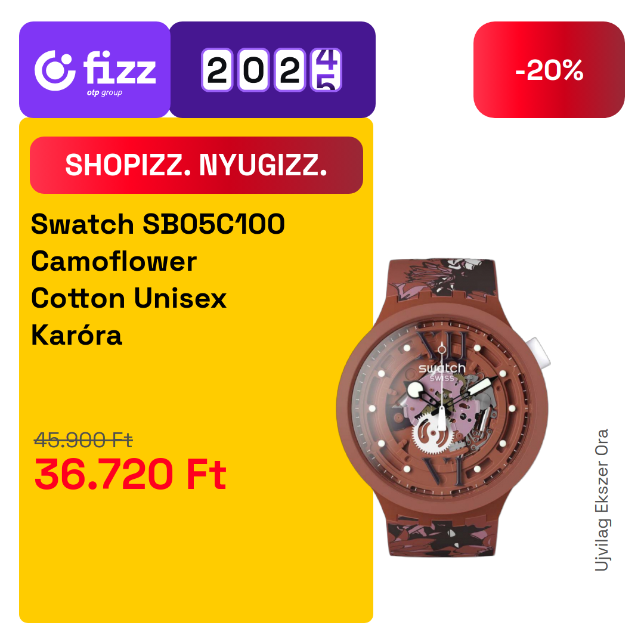Click the white watch crown
This screenshot has height=644, width=644.
coord(540,352)
